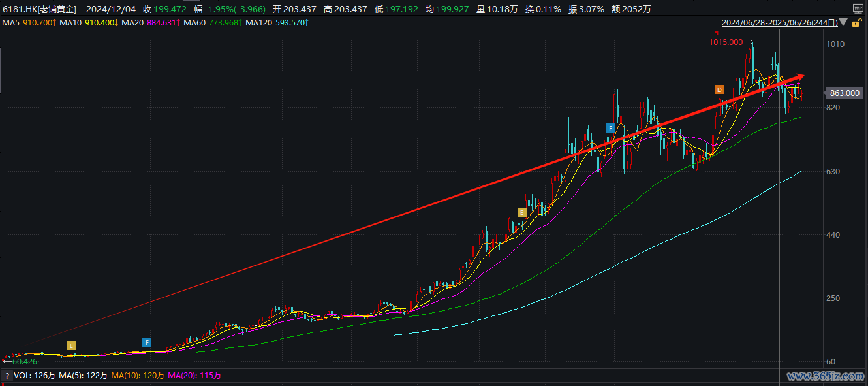Screen dimensions: 868x386
Task: Click the 高 203.437 high value
Action: tap(345, 9)
